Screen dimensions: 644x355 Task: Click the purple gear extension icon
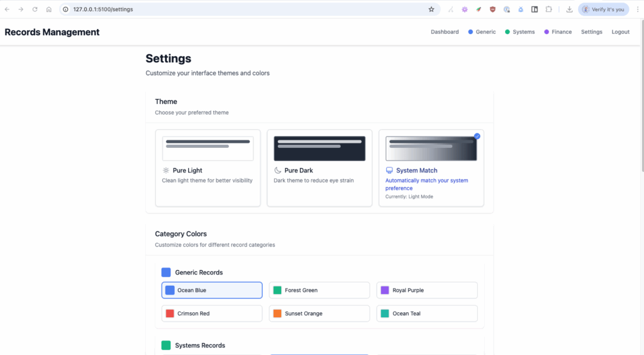point(465,9)
